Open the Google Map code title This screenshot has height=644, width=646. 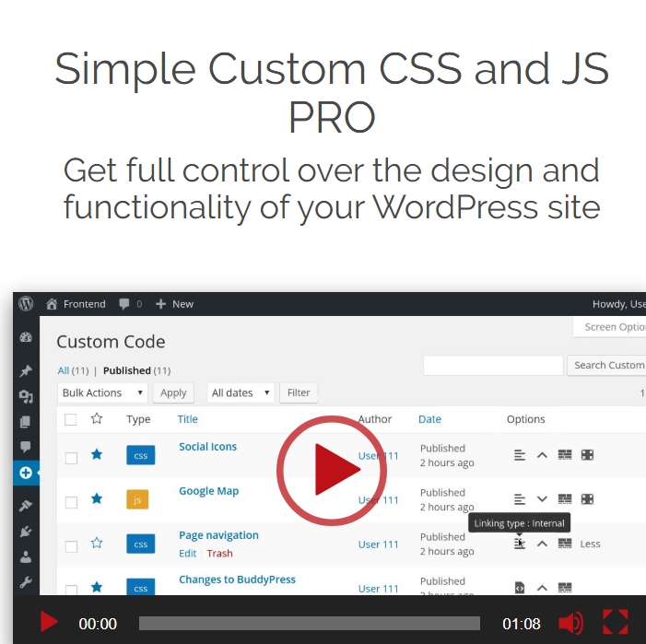pyautogui.click(x=208, y=491)
